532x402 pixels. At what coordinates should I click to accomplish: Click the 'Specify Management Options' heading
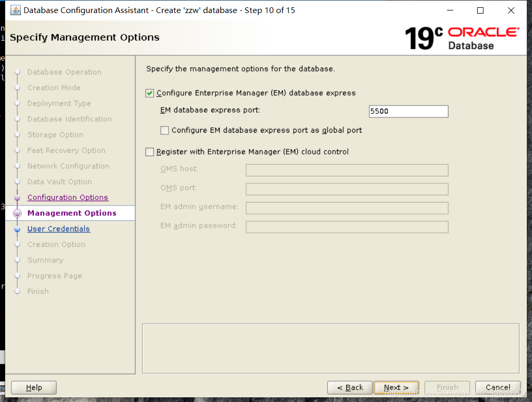click(84, 38)
